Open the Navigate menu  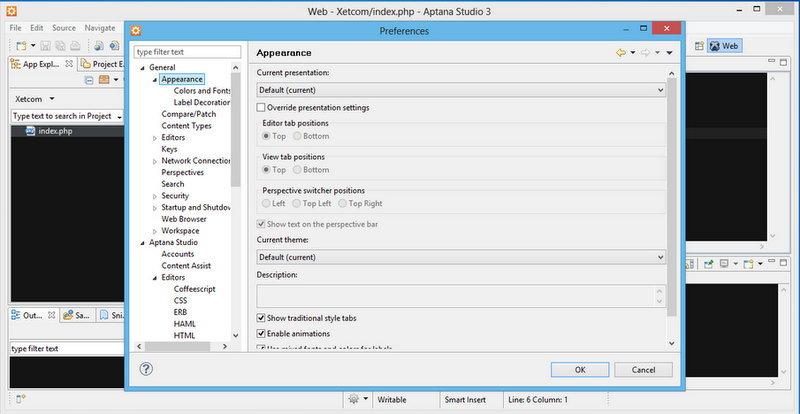[x=100, y=28]
